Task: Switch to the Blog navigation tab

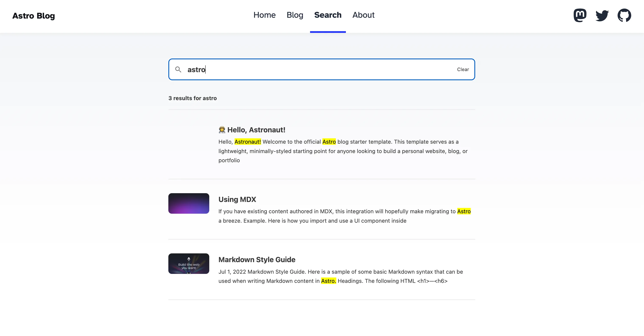Action: point(295,15)
